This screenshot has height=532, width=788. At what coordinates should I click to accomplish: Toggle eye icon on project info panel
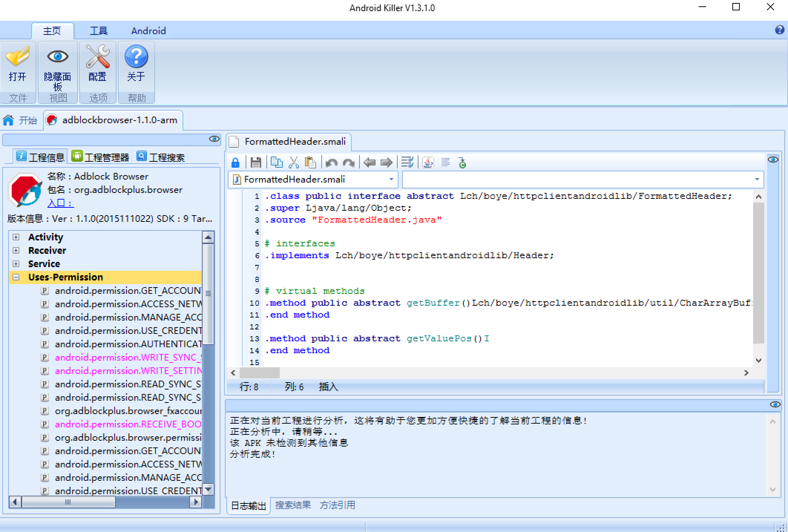click(x=214, y=139)
